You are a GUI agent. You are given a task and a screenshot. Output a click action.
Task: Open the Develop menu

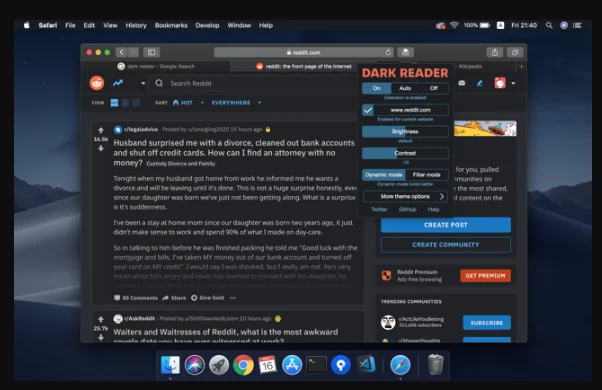coord(207,25)
